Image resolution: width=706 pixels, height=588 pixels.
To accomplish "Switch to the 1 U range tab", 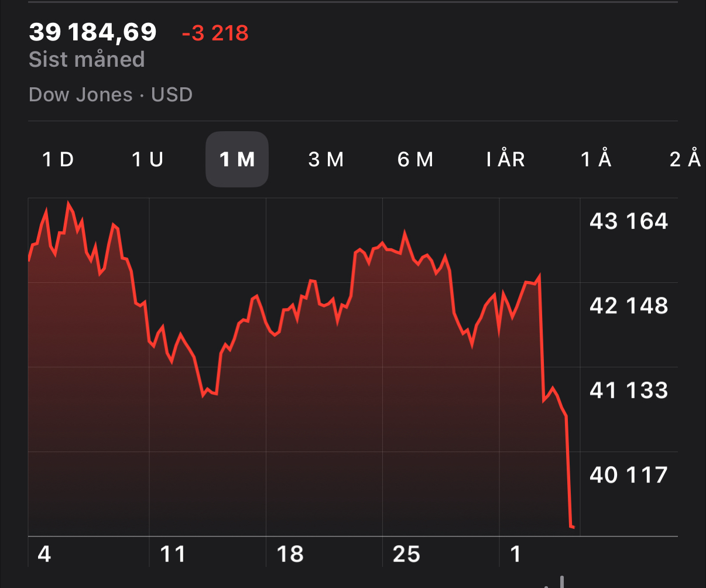I will point(147,159).
